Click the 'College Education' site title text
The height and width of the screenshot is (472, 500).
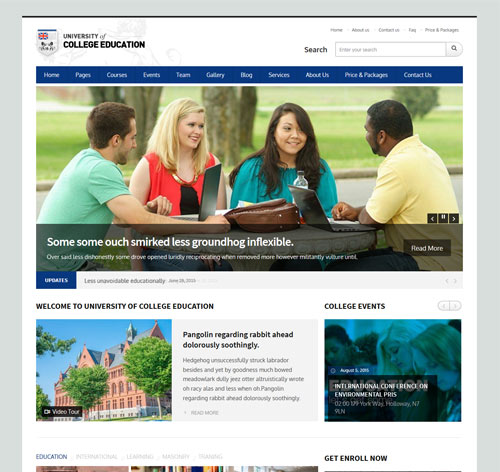click(104, 45)
